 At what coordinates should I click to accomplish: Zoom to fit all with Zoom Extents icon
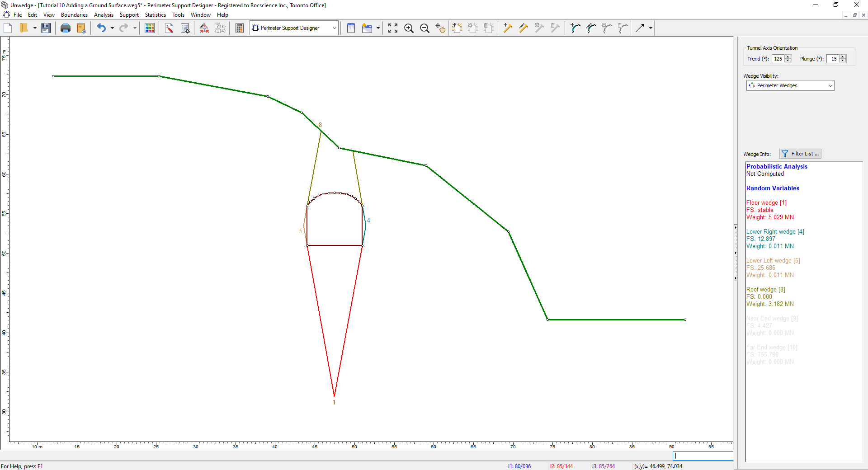[x=393, y=28]
